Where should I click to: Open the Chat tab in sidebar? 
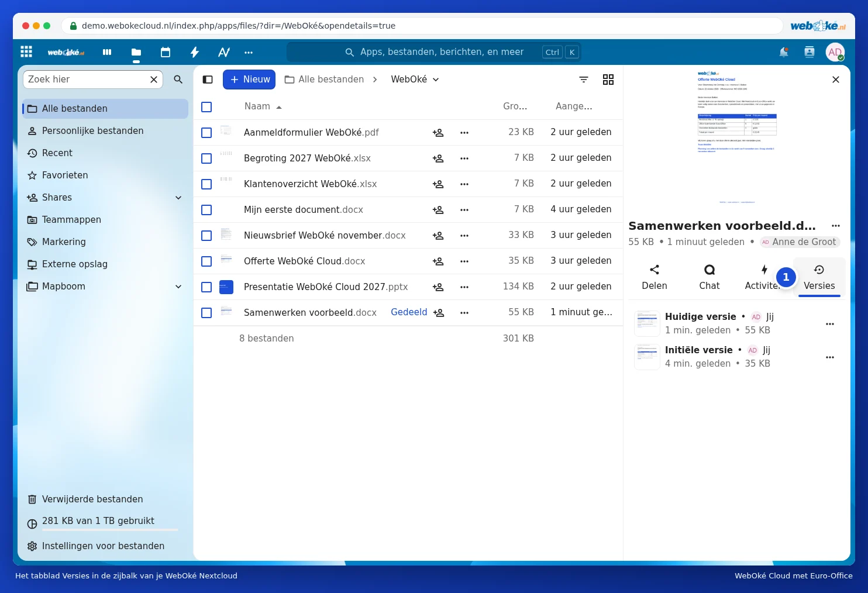tap(709, 277)
